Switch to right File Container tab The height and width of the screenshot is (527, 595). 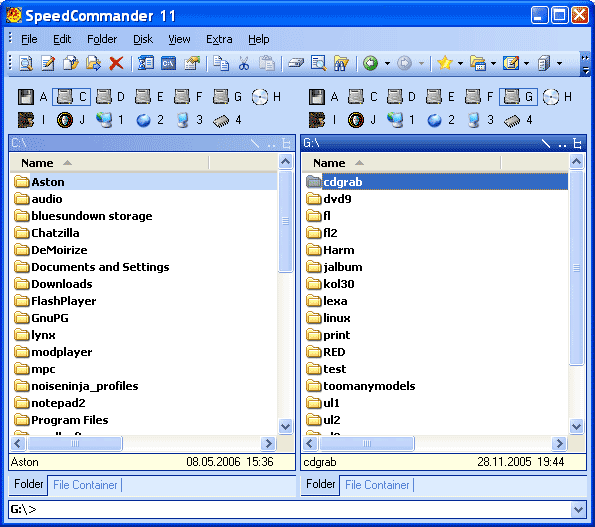point(377,485)
